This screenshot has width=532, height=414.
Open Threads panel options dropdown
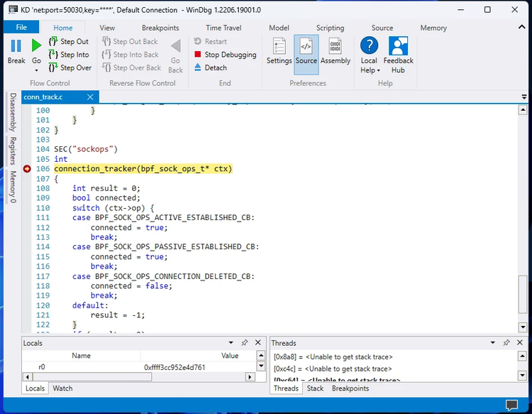493,343
